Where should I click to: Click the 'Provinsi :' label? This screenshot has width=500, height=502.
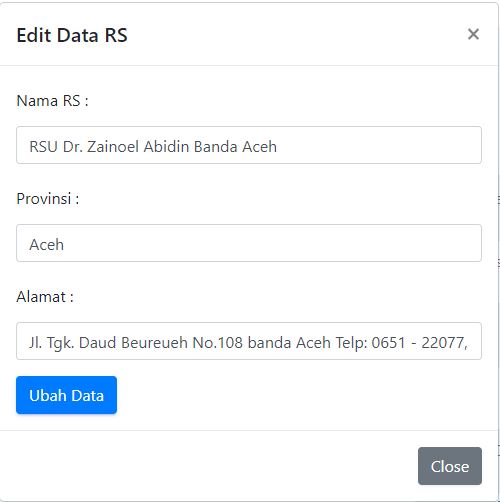point(48,199)
